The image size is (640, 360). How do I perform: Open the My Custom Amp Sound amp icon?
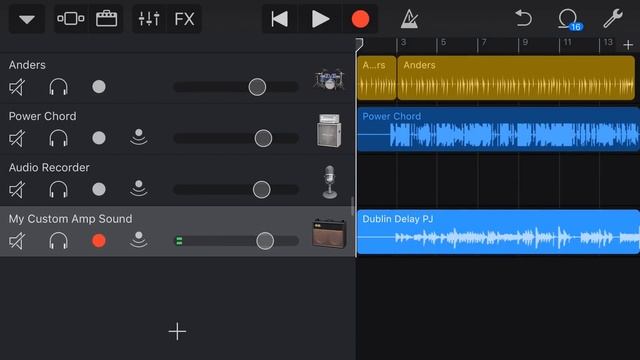[329, 233]
